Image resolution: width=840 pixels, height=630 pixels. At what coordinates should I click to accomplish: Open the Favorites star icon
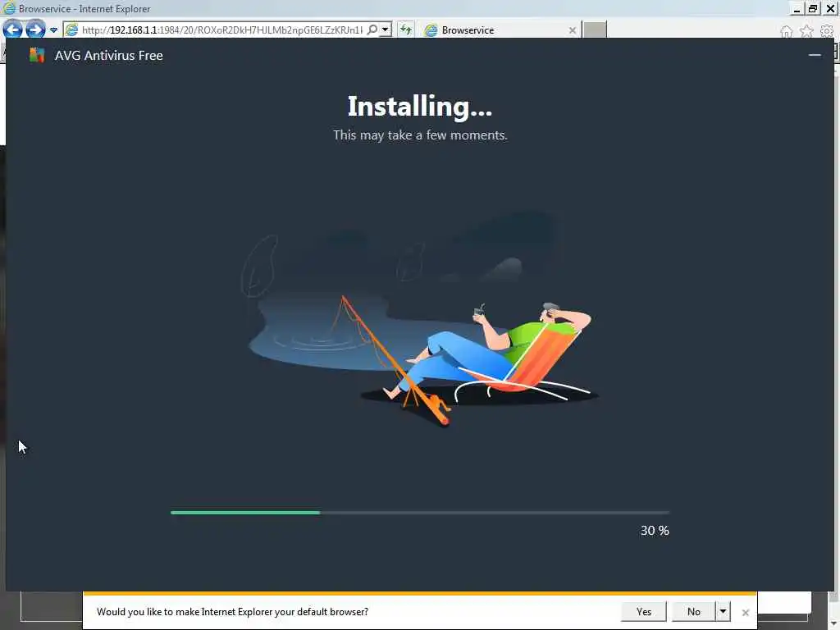pos(806,32)
